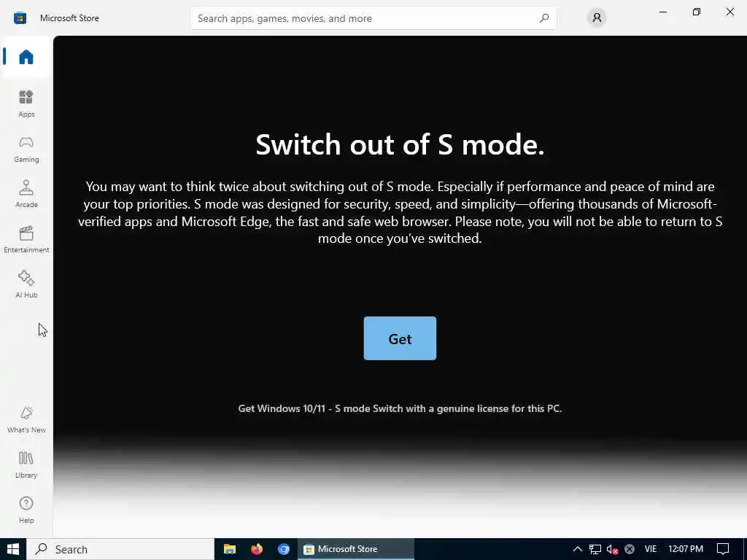This screenshot has width=747, height=560.
Task: Click the muted volume tray icon
Action: point(612,549)
